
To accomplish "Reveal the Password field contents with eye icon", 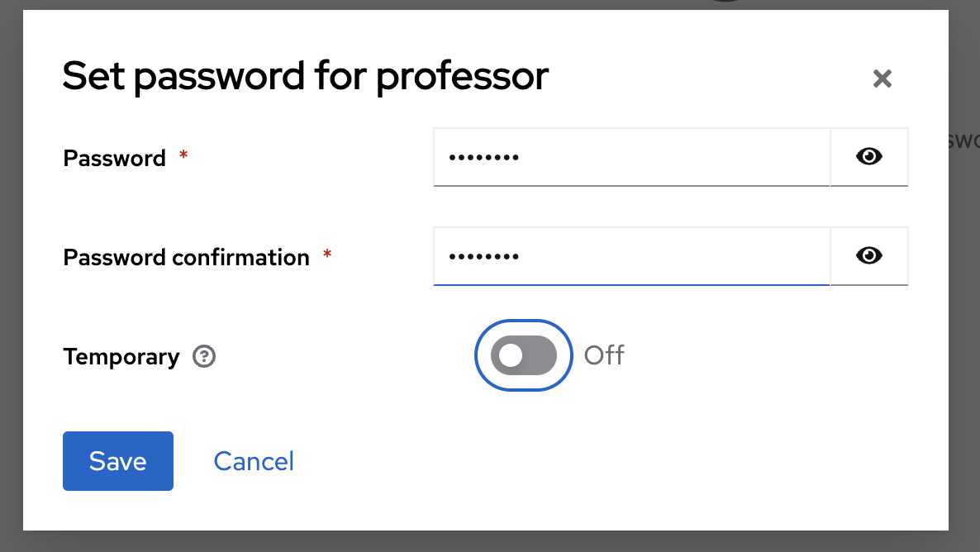I will click(868, 157).
